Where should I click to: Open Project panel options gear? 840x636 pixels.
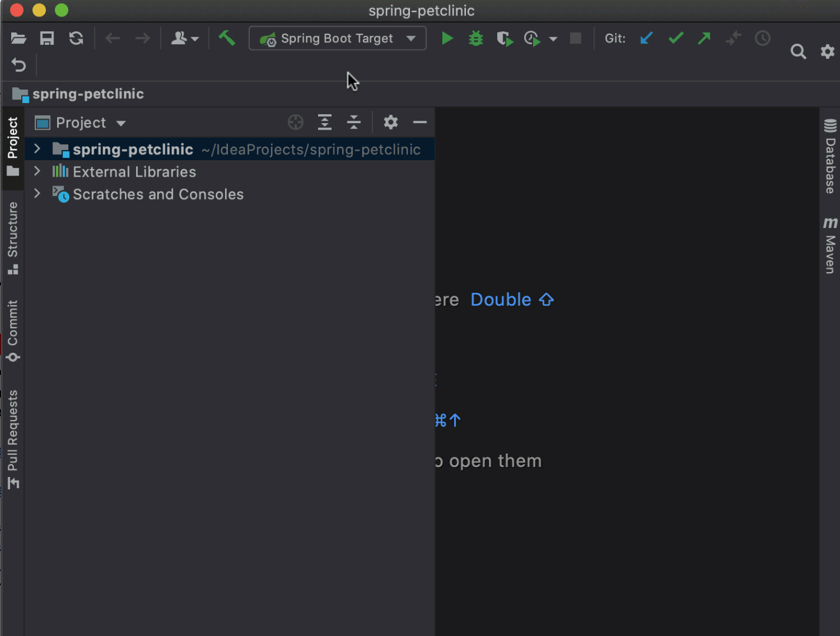coord(391,122)
